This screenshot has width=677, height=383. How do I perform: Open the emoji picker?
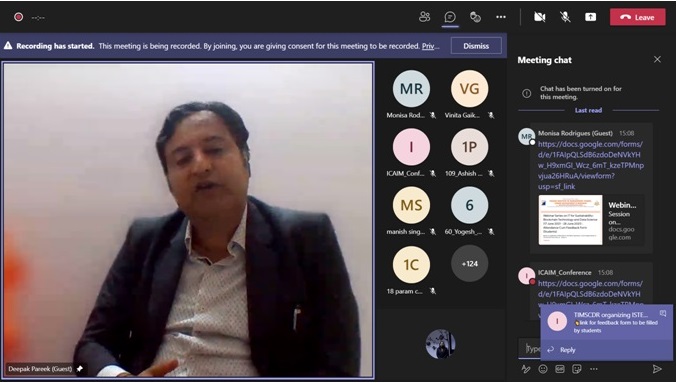pyautogui.click(x=543, y=369)
